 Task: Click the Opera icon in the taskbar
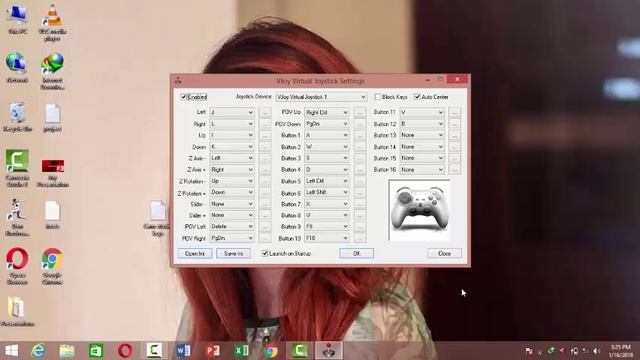(x=125, y=351)
